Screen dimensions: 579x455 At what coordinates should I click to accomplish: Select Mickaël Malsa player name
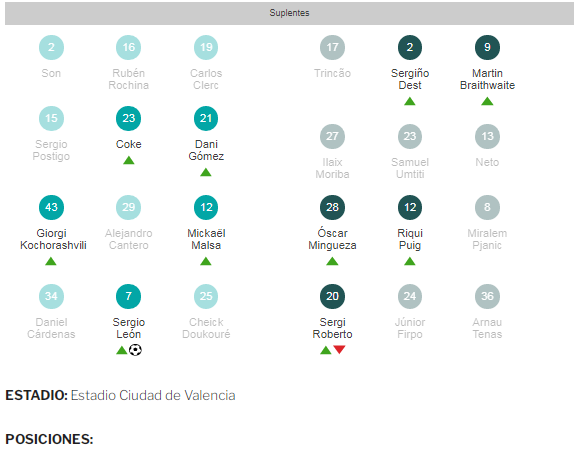coord(206,239)
